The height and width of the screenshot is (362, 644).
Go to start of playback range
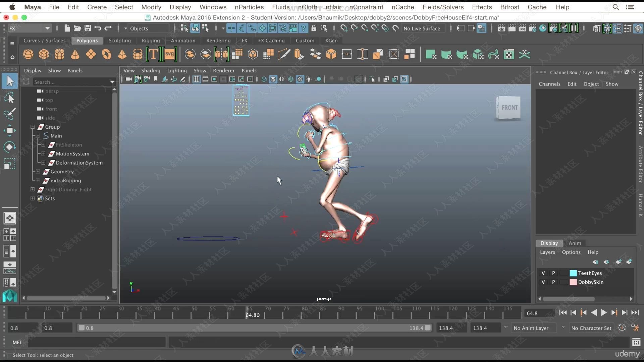563,313
